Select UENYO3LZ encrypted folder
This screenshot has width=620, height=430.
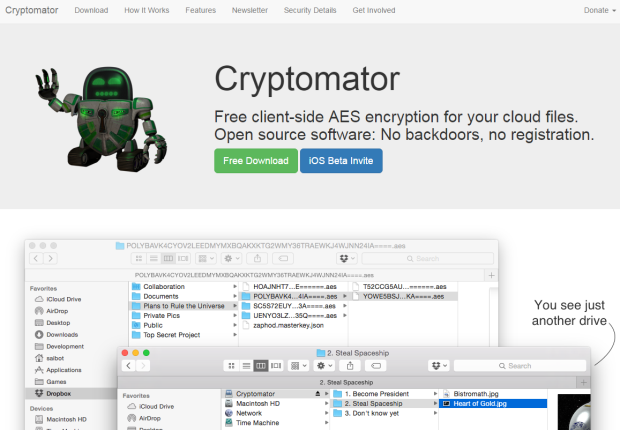[x=294, y=316]
